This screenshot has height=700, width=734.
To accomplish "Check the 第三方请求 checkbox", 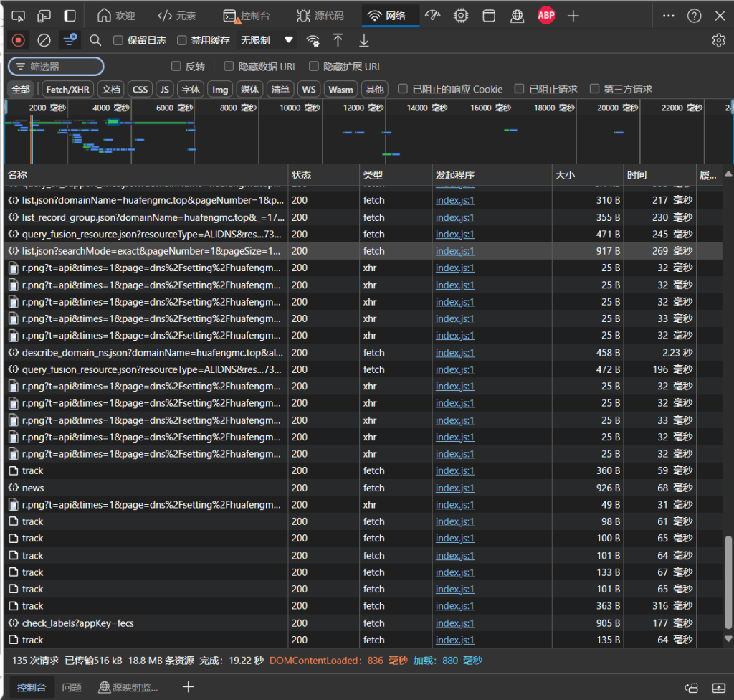I will [594, 89].
